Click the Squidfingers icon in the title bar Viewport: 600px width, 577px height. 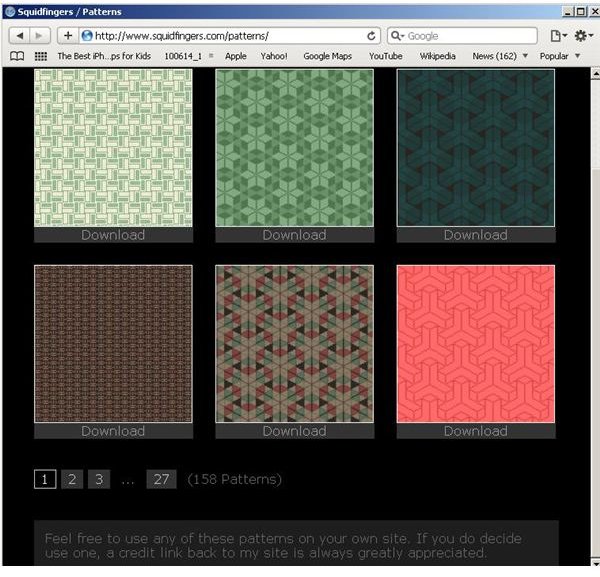[x=10, y=12]
